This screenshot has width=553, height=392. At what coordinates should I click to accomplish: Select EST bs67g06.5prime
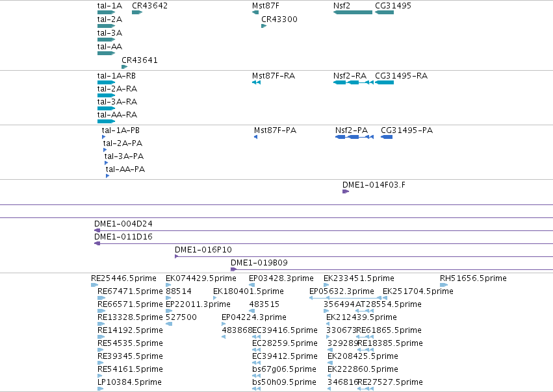(x=257, y=376)
